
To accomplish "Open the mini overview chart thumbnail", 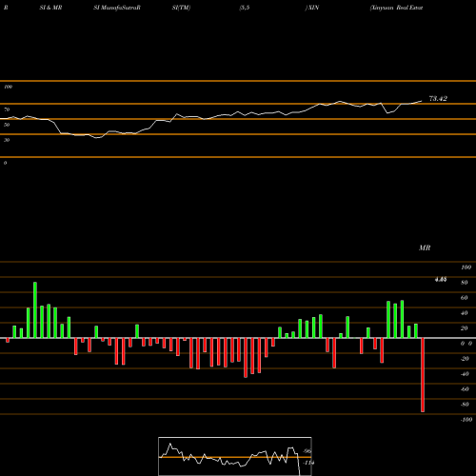I will pos(235,456).
